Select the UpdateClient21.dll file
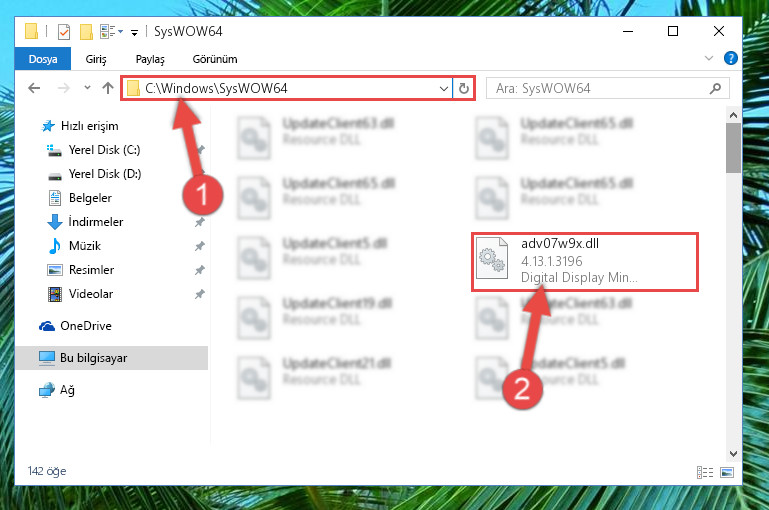The image size is (769, 510). click(314, 377)
